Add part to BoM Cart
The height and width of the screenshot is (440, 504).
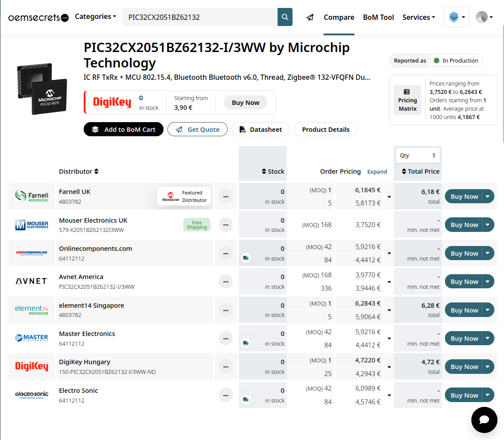click(x=123, y=129)
